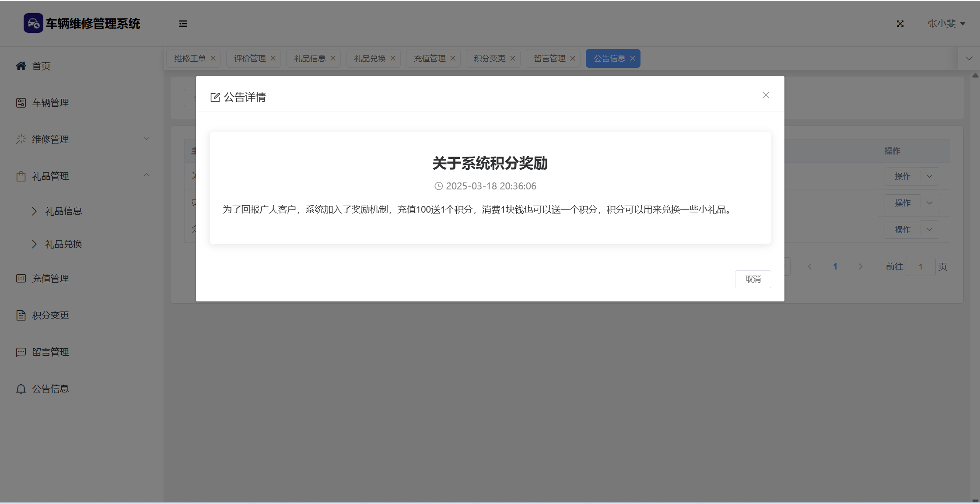This screenshot has height=504, width=980.
Task: Open the 张小斐 user dropdown
Action: click(x=946, y=24)
